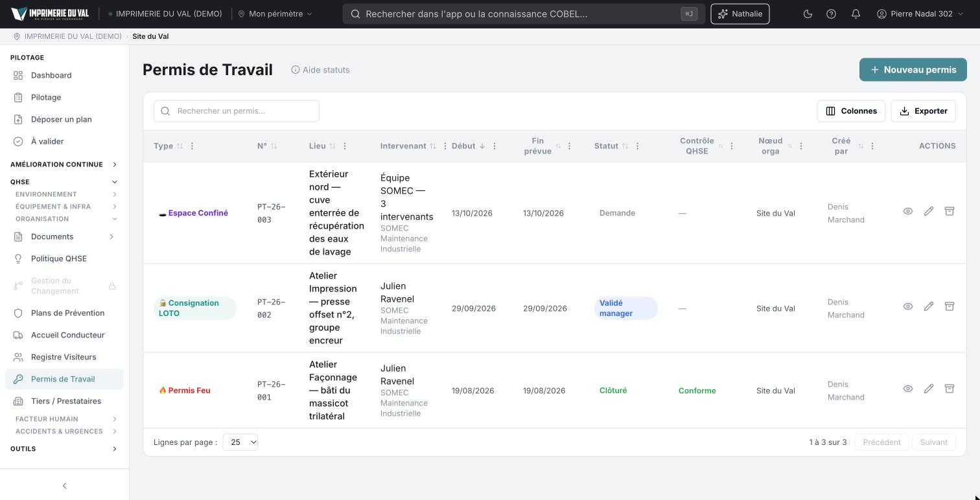Open notifications bell icon

856,14
